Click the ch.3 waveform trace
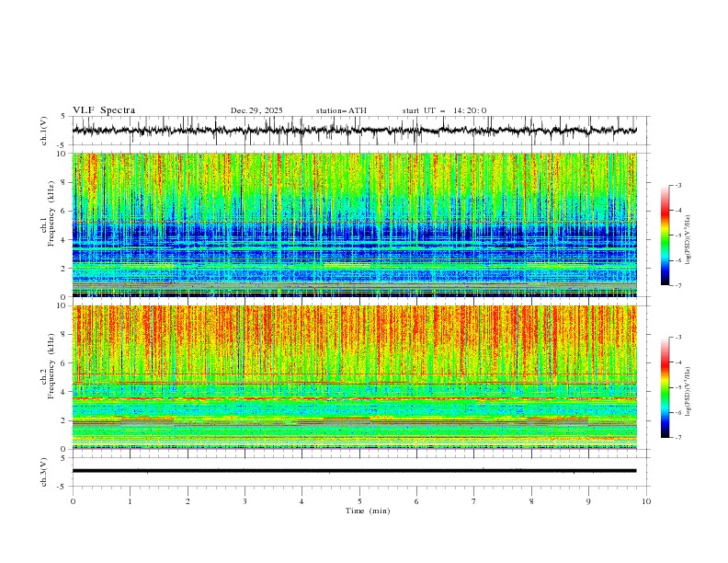Screen dimensions: 728x563 coord(355,471)
